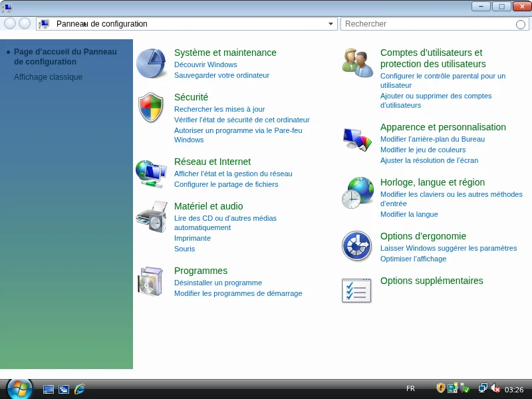Open the Apparence et personnalisation monitor icon
The height and width of the screenshot is (399, 532).
tap(357, 140)
